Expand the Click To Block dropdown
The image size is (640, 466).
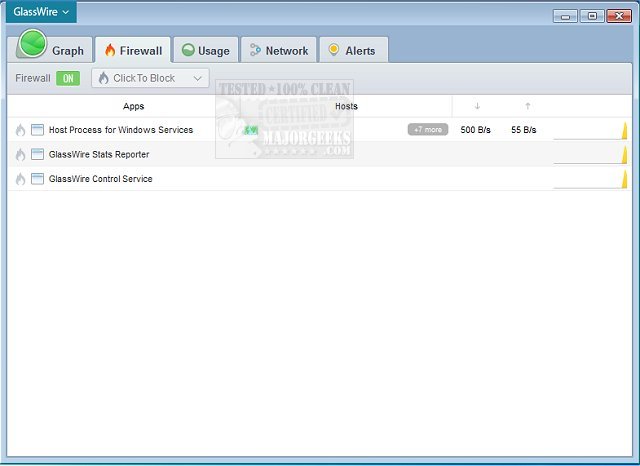tap(151, 78)
